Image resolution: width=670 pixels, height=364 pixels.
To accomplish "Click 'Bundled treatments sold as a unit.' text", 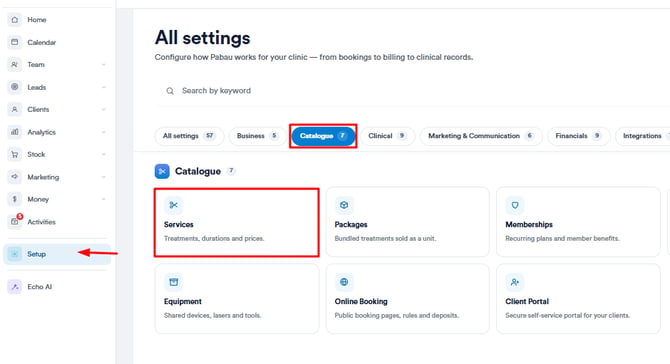I will [385, 238].
